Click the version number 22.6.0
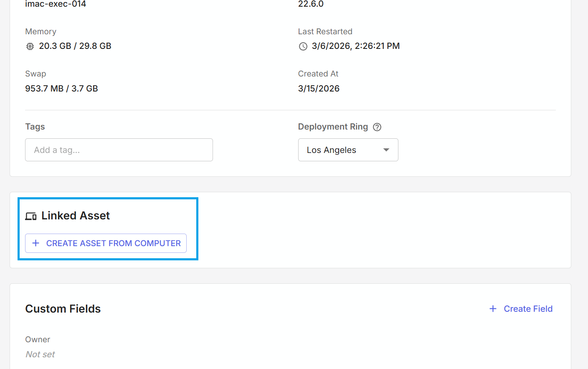Image resolution: width=588 pixels, height=369 pixels. point(311,4)
